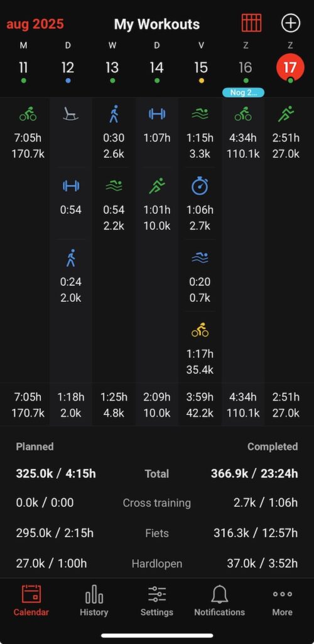This screenshot has height=644, width=314.
Task: Select the highlighted day 17
Action: 290,68
